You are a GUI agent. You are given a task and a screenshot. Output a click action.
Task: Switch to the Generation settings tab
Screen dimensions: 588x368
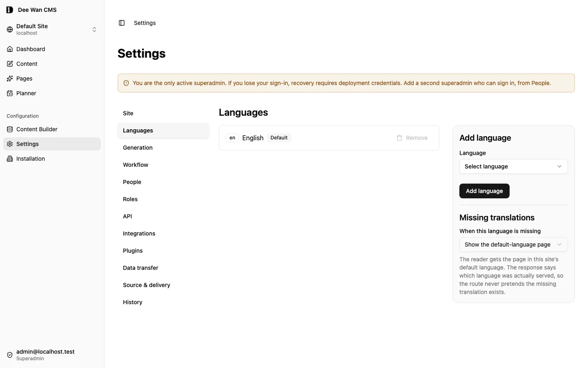click(x=163, y=148)
